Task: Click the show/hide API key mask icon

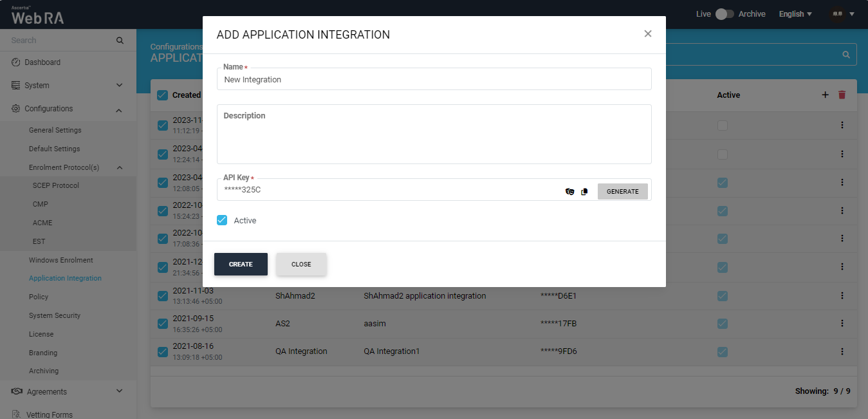Action: pos(569,191)
